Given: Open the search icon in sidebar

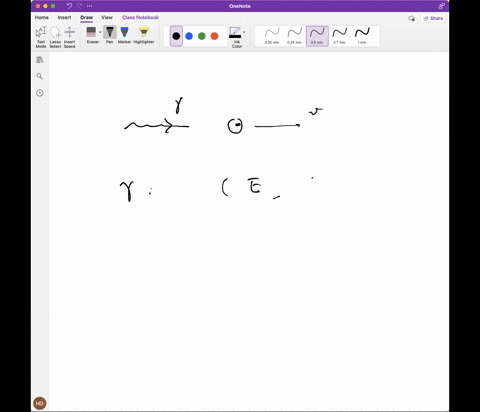Looking at the screenshot, I should [x=40, y=76].
